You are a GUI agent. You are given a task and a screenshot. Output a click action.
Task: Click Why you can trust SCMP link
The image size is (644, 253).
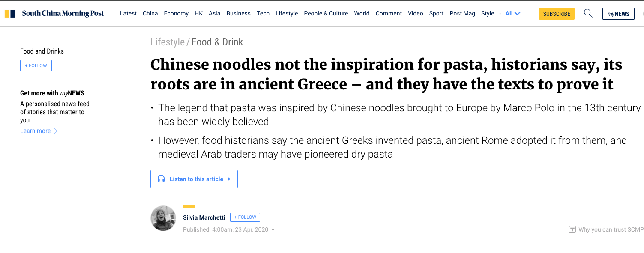(x=611, y=230)
